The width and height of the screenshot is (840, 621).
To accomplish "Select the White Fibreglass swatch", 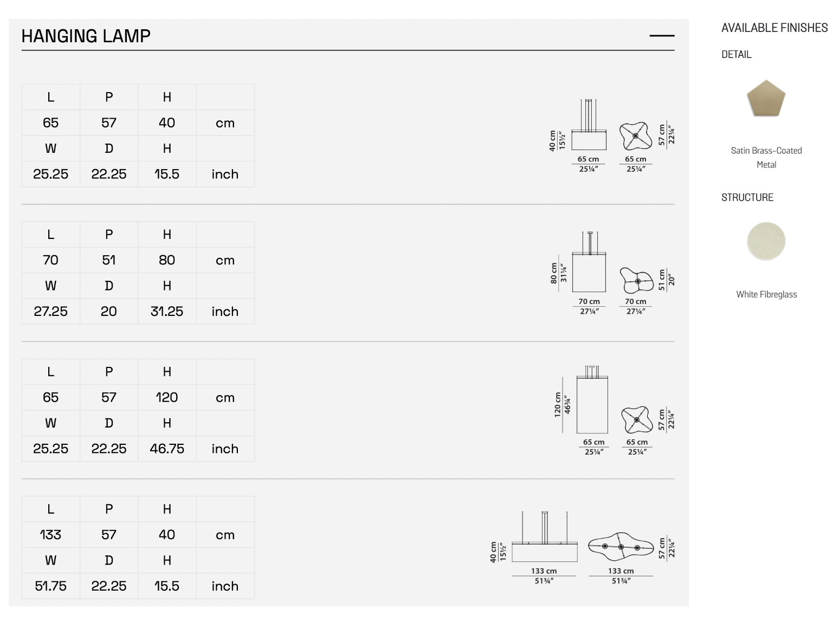I will 766,241.
